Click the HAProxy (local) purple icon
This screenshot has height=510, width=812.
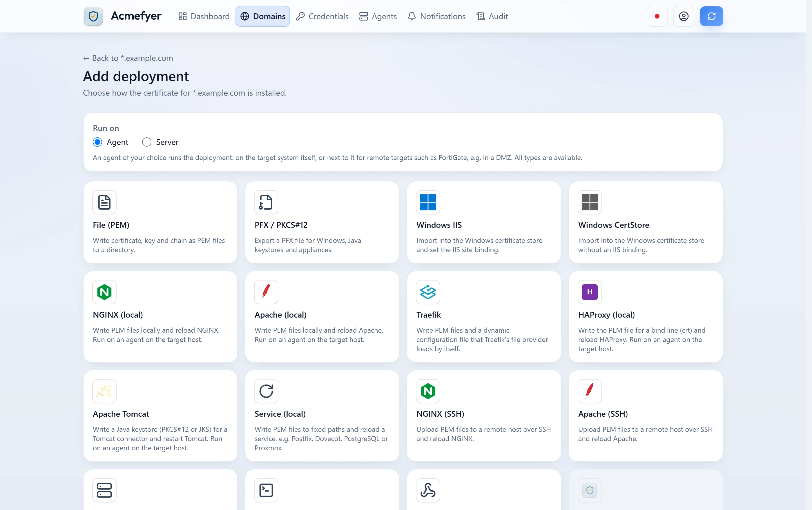point(590,292)
